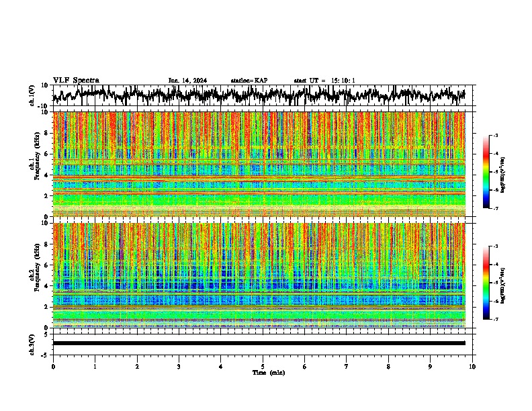Click the ch.2 spectrogram panel
Viewport: 532px width, 411px height.
(x=259, y=275)
